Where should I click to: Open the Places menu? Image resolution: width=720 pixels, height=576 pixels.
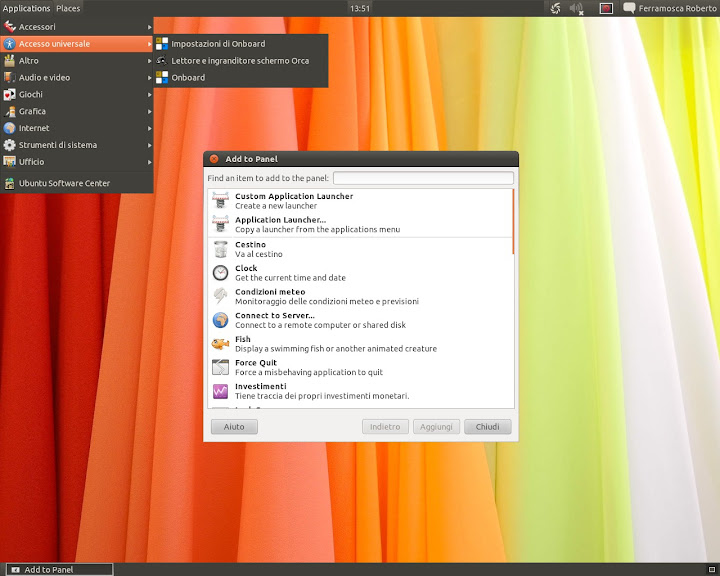click(68, 8)
